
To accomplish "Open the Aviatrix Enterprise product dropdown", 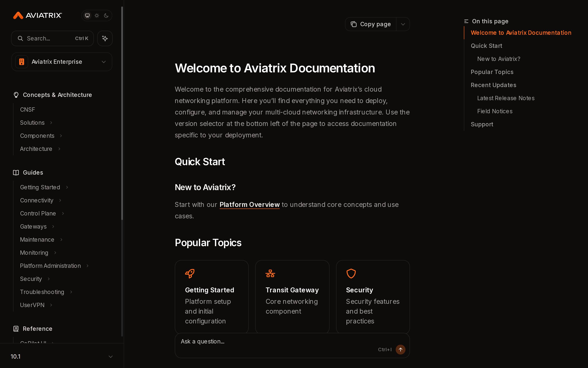I will (62, 62).
